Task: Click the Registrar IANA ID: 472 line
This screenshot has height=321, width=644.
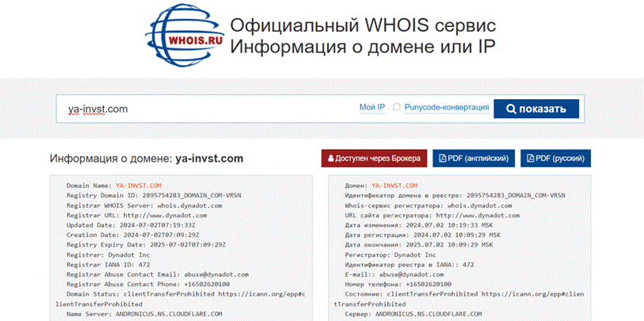Action: click(x=108, y=265)
